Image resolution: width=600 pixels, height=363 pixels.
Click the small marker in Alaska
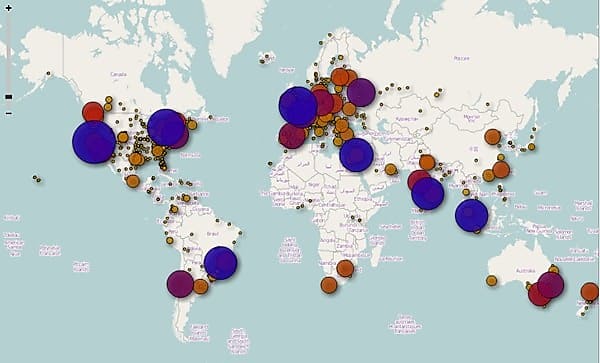(48, 73)
